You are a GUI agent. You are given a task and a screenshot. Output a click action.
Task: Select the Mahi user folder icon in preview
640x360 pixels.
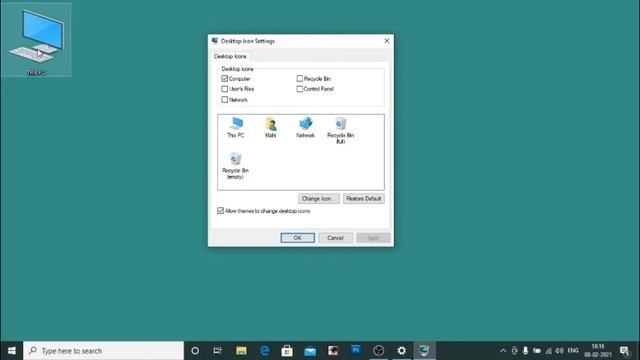click(271, 127)
